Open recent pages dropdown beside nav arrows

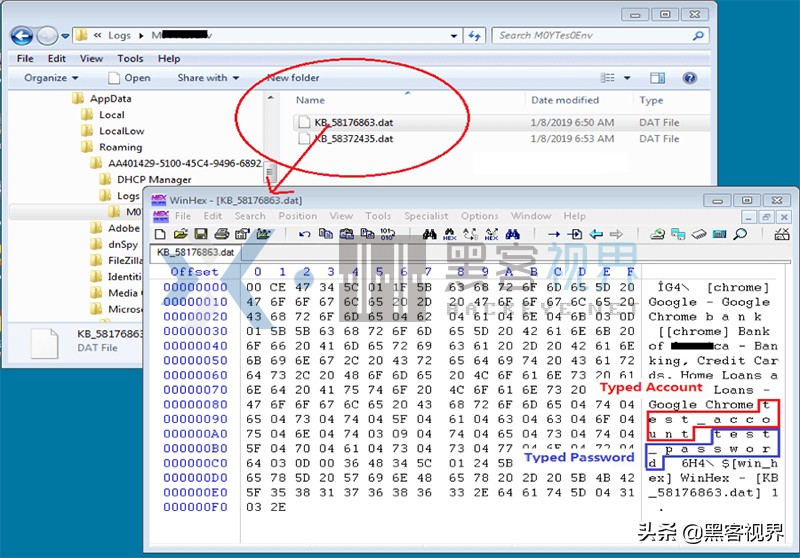click(65, 36)
